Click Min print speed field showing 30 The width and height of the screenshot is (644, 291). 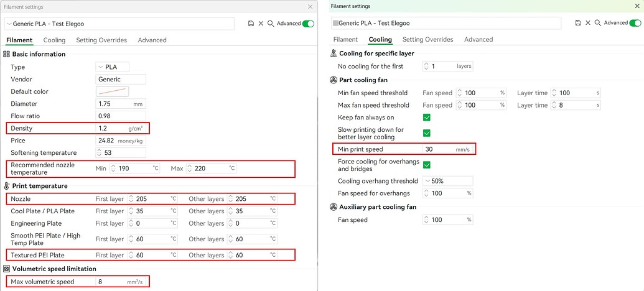click(447, 149)
